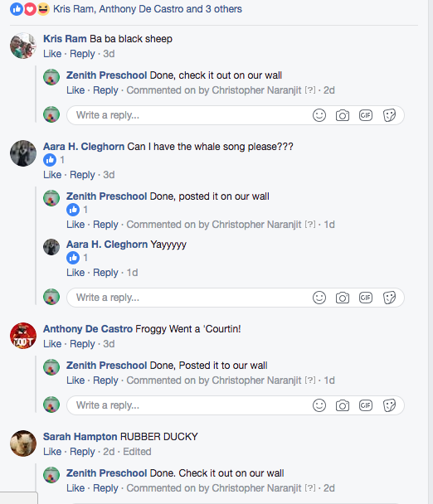Reply to Sarah Hampton's RUBBER DUCKY comment
The height and width of the screenshot is (504, 433).
click(82, 452)
